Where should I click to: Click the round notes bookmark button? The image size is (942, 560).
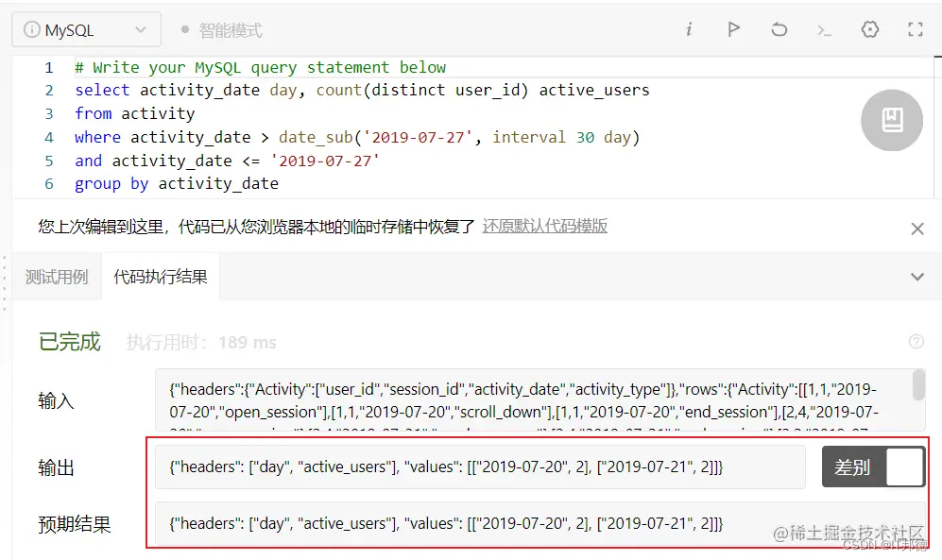coord(892,120)
